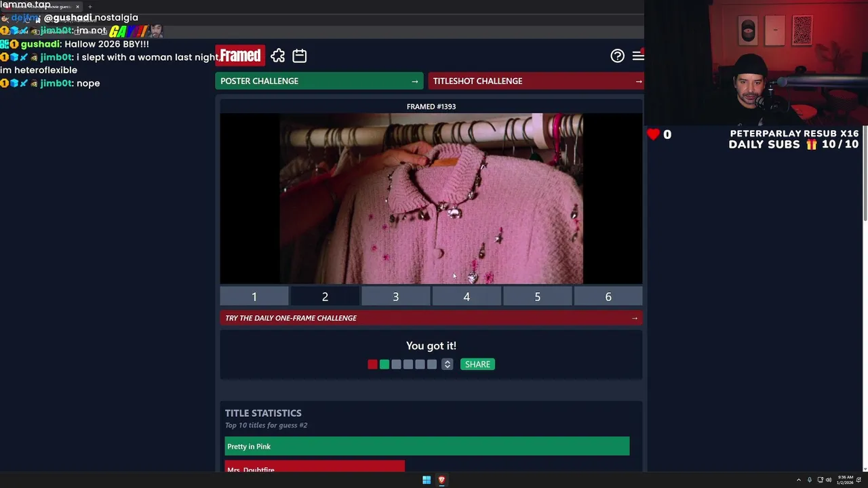Click gushadi's username in chat

point(40,44)
